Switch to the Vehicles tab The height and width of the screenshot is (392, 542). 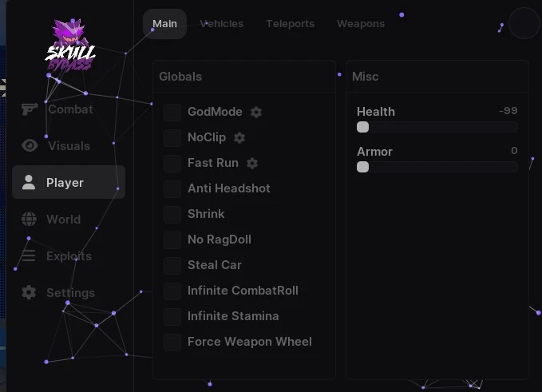coord(221,24)
